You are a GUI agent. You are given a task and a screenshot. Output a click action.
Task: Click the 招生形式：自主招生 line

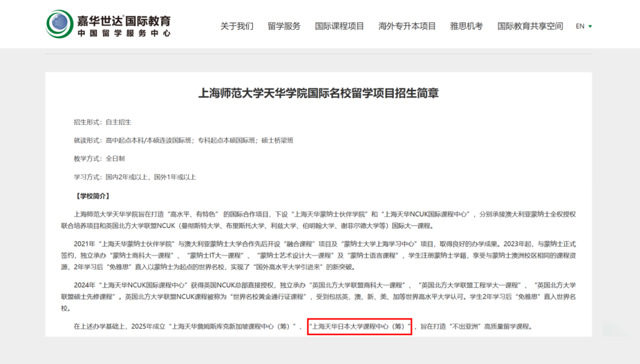(x=104, y=123)
